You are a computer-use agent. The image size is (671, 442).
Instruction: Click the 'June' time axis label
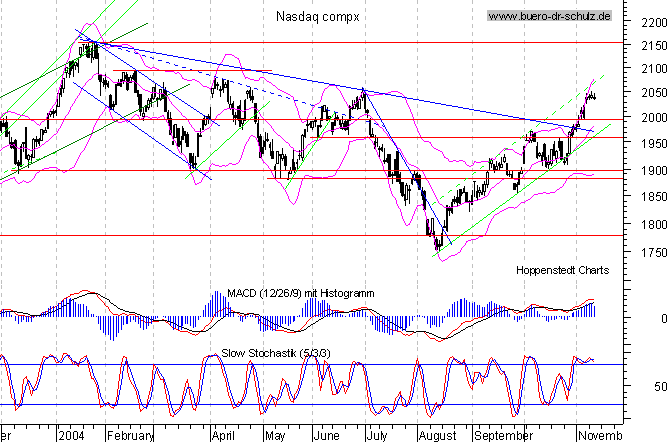[x=327, y=436]
